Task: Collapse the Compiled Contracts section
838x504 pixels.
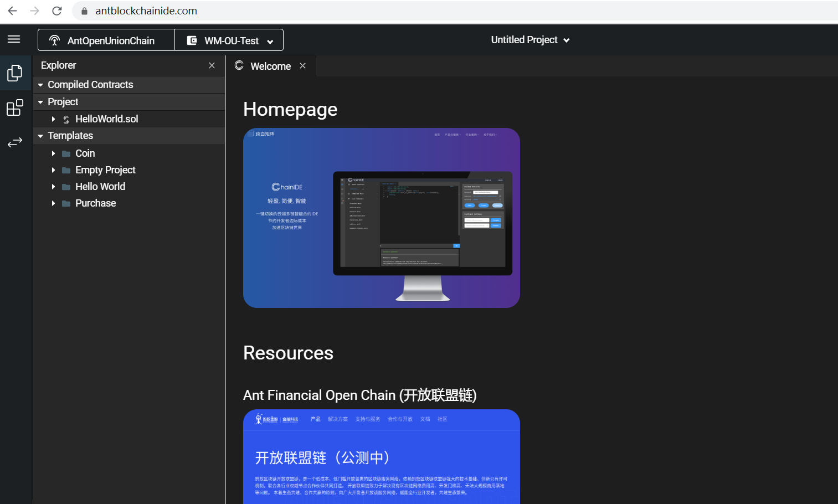Action: tap(40, 85)
